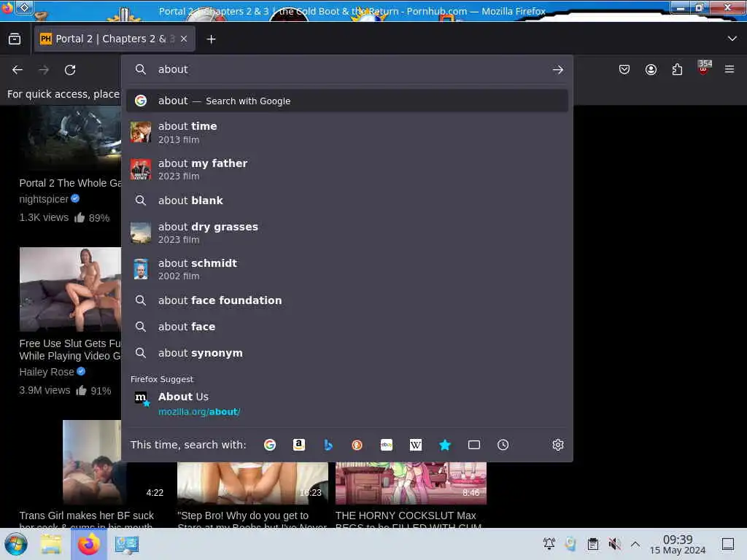The height and width of the screenshot is (560, 747).
Task: Select the Portal 2 Chapters tab
Action: coord(115,39)
